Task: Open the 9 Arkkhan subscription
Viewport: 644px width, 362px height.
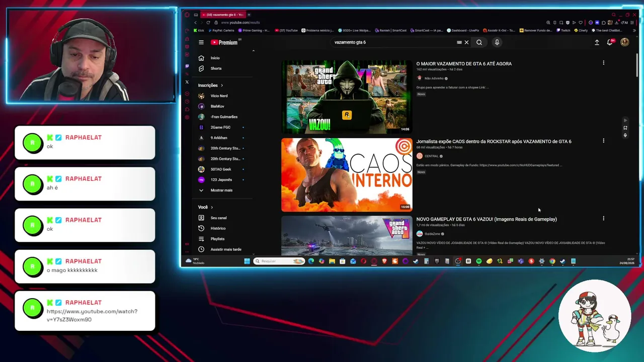Action: coord(224,138)
